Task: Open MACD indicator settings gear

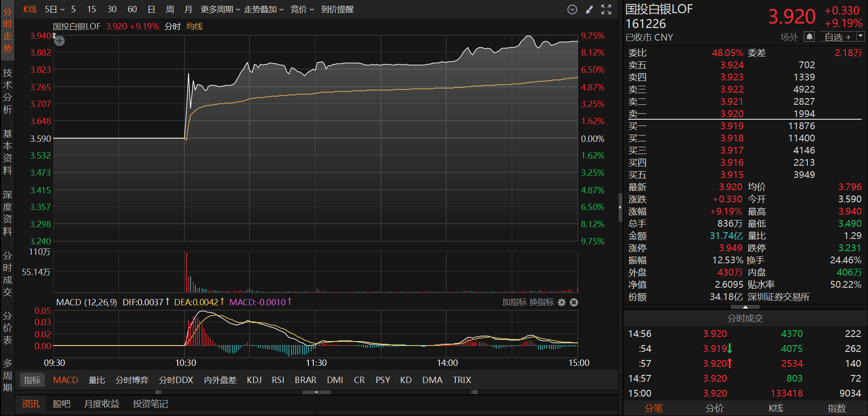Action: pos(561,302)
